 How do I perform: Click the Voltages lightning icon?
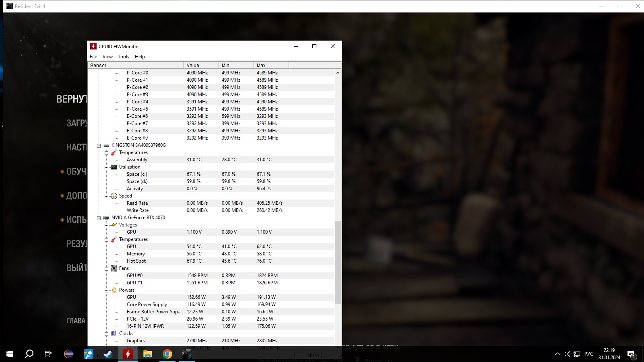(x=114, y=225)
